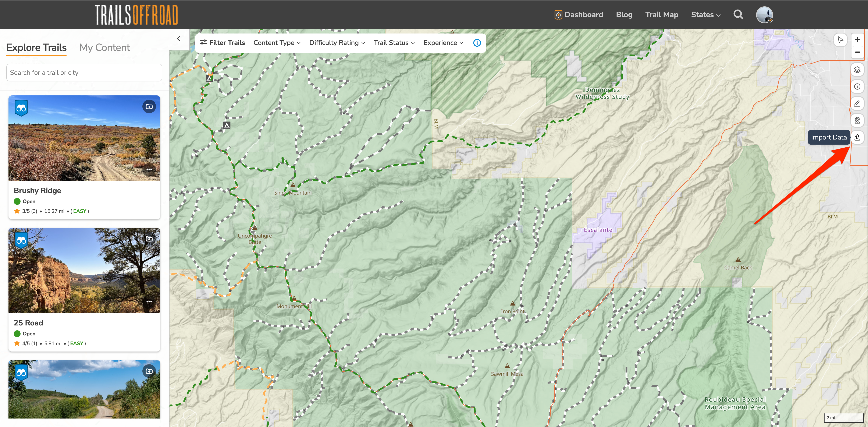The height and width of the screenshot is (427, 868).
Task: Click the Import Data tooltip label
Action: [x=829, y=138]
